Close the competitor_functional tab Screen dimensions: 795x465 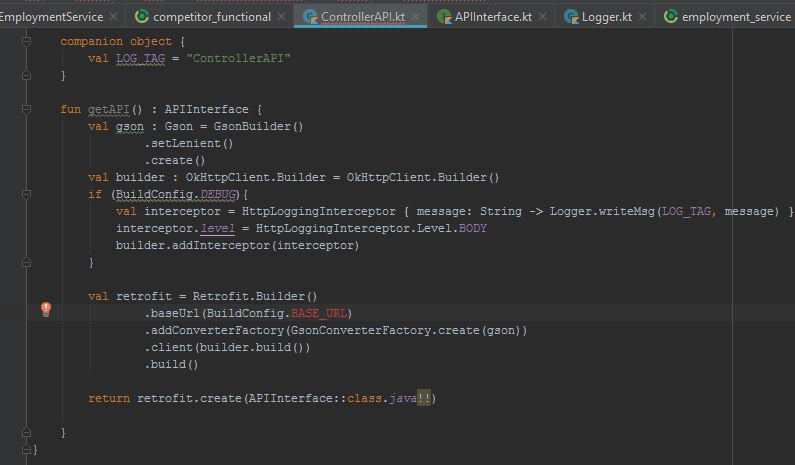pos(281,17)
